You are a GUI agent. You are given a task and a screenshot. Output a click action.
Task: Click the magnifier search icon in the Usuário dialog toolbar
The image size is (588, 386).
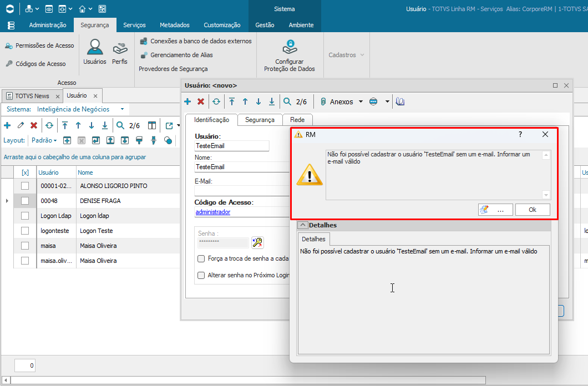click(287, 101)
